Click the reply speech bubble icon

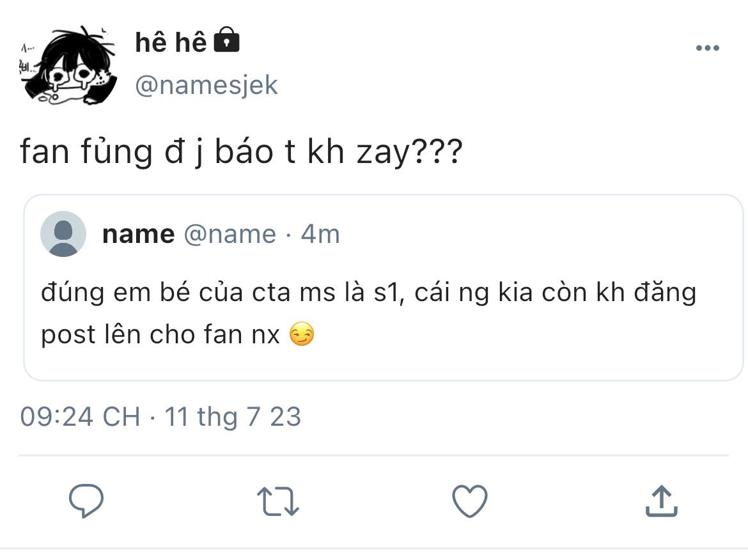coord(86,501)
